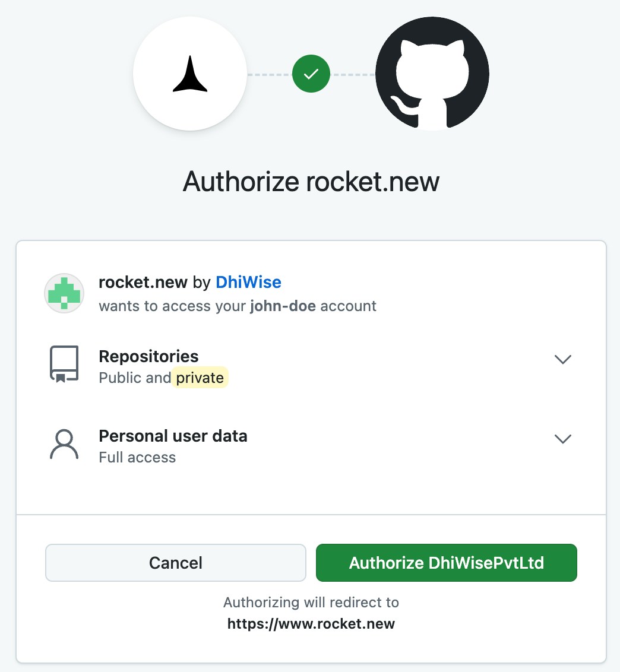This screenshot has height=672, width=620.
Task: Expand the Repositories permission details
Action: tap(562, 359)
